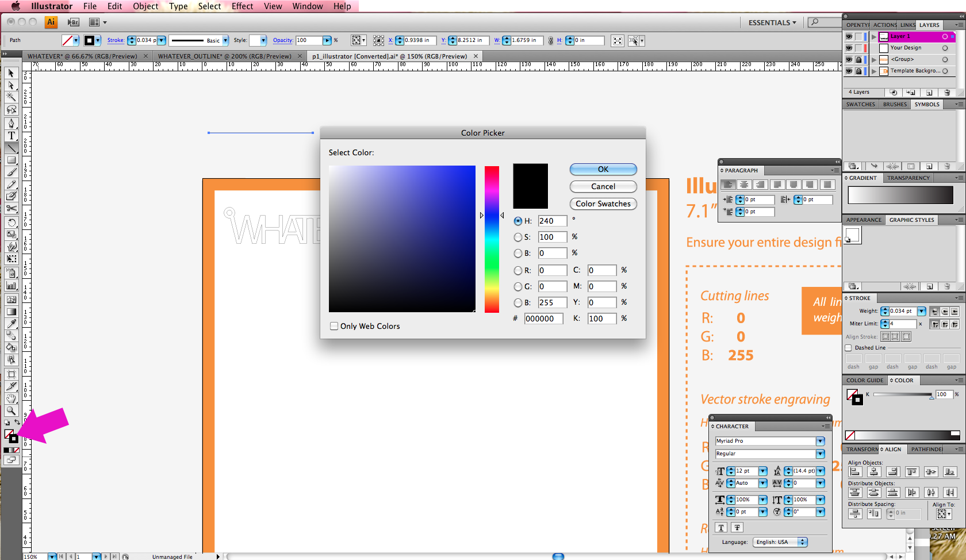Open the Myriad Pro font family dropdown

pos(821,441)
